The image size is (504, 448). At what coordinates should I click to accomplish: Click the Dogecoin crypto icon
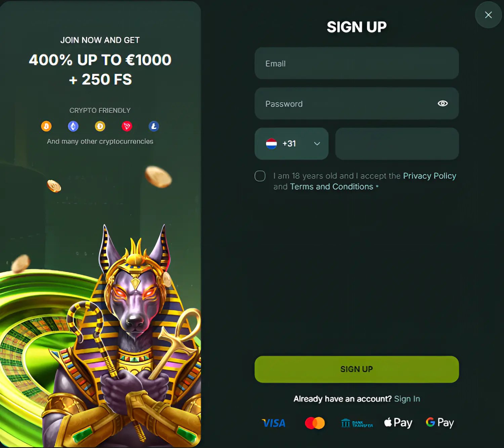click(100, 126)
